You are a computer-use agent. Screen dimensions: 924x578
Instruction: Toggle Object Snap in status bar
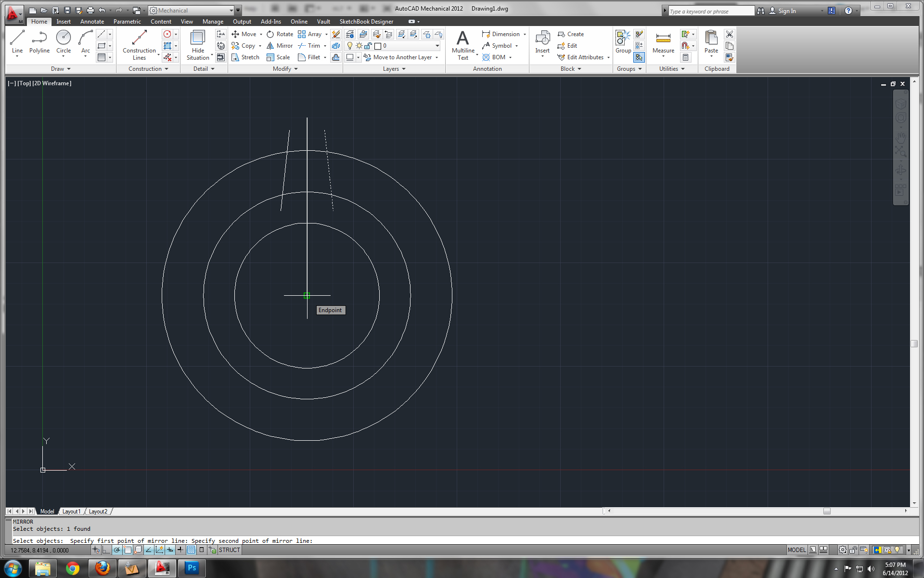coord(128,550)
